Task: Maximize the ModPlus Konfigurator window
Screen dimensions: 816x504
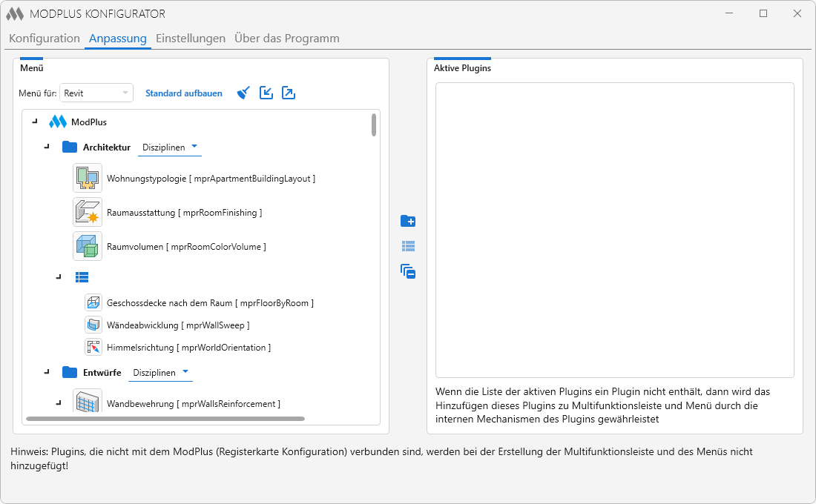Action: pos(763,13)
